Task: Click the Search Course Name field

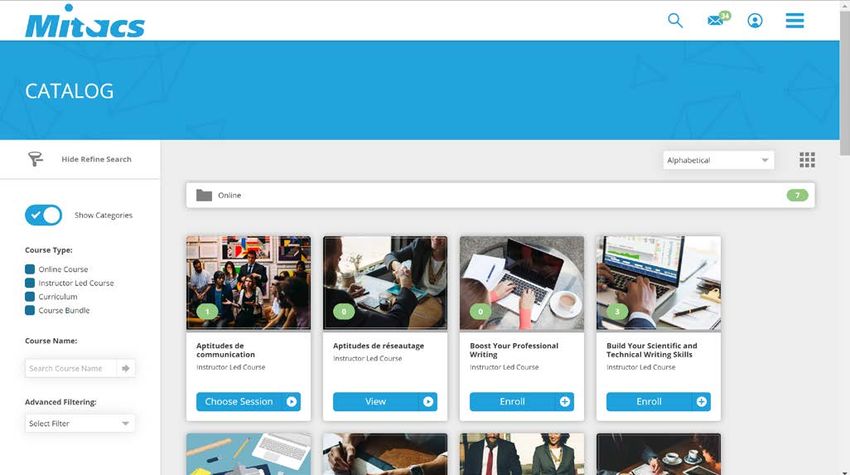Action: (70, 368)
